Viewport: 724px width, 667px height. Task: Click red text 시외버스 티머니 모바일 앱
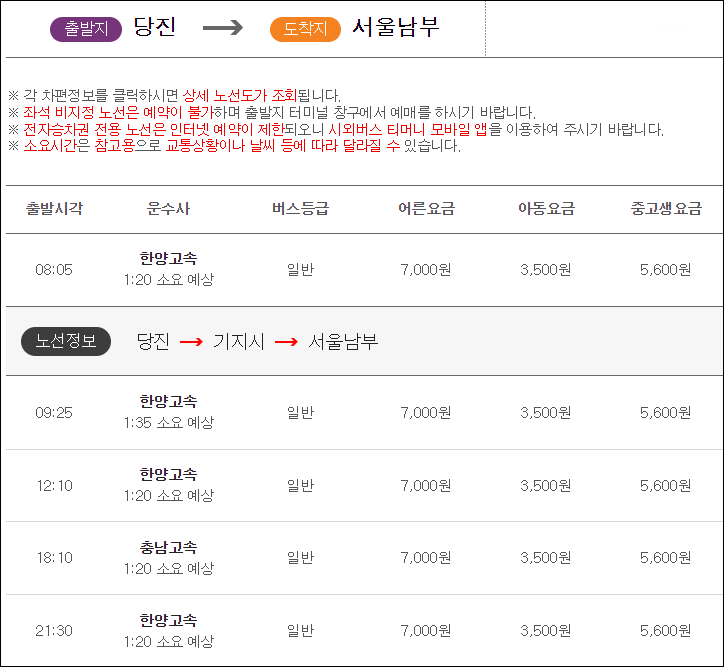408,129
